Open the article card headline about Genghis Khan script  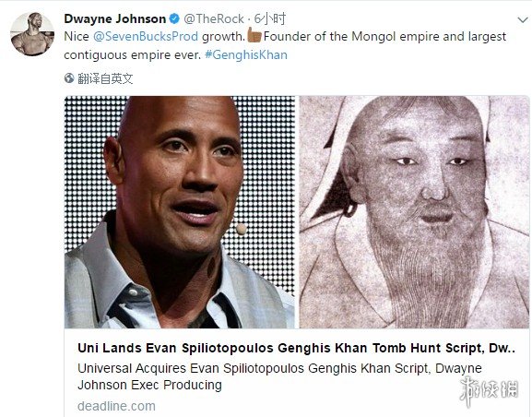point(296,348)
